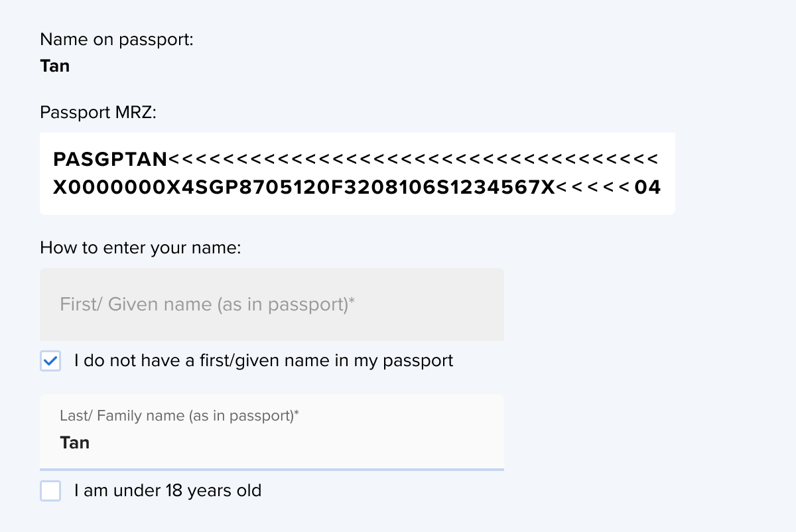The height and width of the screenshot is (532, 796).
Task: Click the chevron filler row after PASGPTAN
Action: (413, 160)
